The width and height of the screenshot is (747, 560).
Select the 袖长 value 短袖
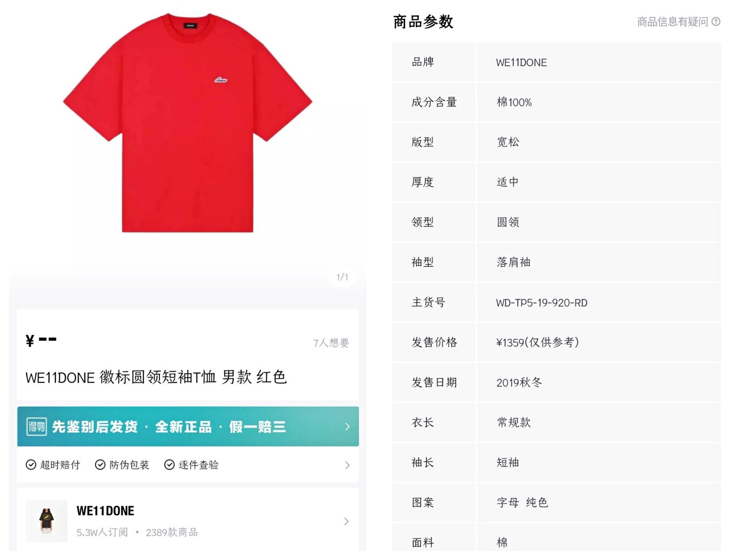pos(508,463)
